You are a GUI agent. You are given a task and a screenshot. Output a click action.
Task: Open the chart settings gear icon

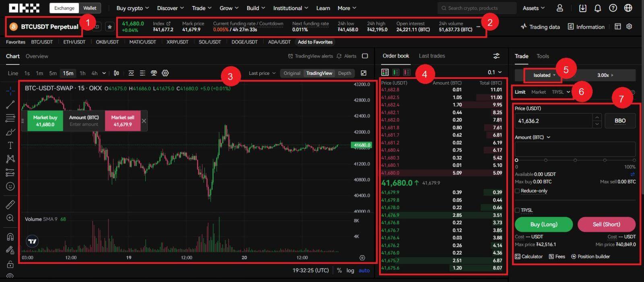tap(165, 73)
